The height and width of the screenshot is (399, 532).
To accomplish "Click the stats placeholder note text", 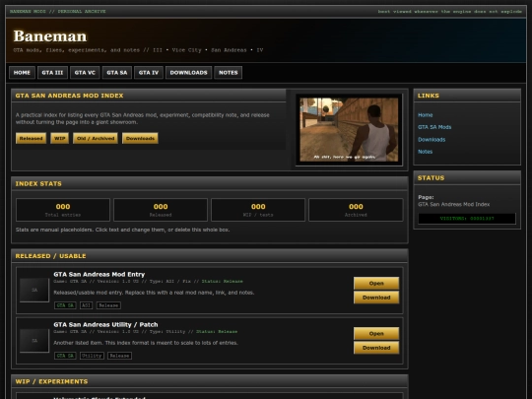I will tap(122, 230).
